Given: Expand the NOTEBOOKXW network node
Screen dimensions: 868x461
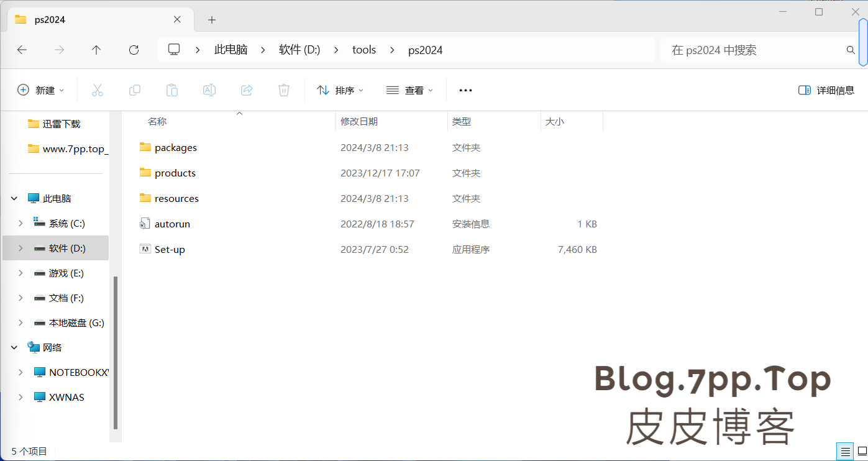Looking at the screenshot, I should pyautogui.click(x=21, y=372).
